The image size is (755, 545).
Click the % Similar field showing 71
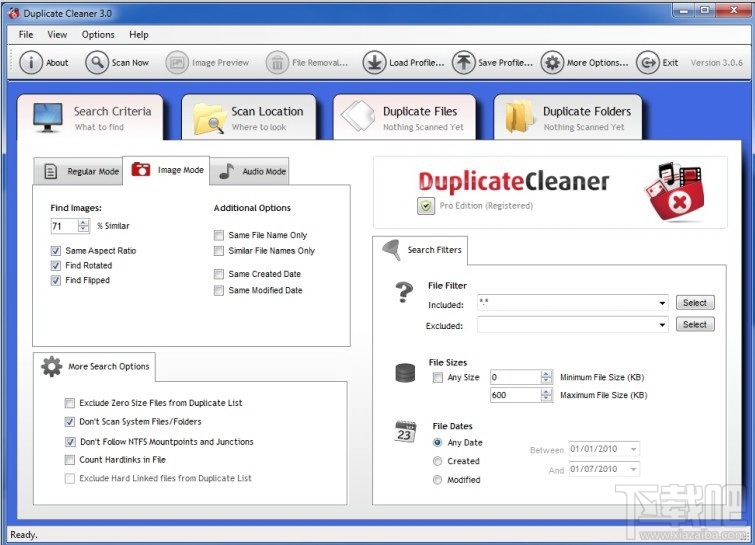(x=64, y=226)
